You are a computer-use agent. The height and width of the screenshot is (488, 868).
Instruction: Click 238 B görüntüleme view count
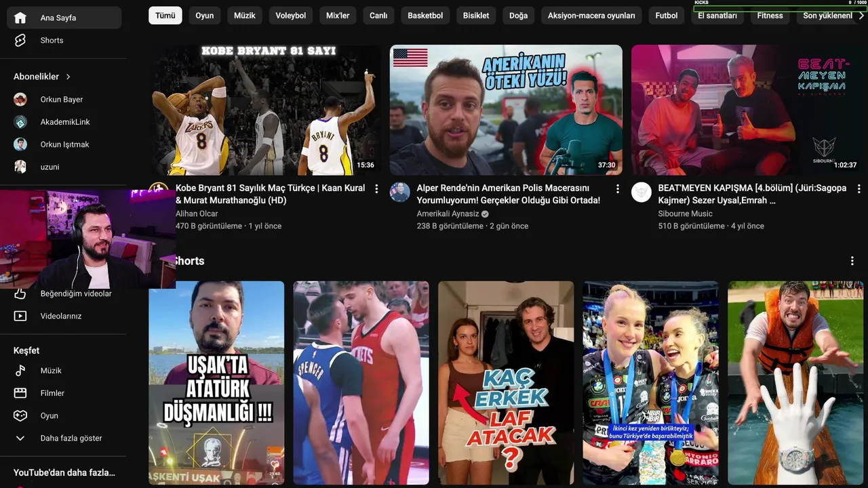(x=450, y=226)
